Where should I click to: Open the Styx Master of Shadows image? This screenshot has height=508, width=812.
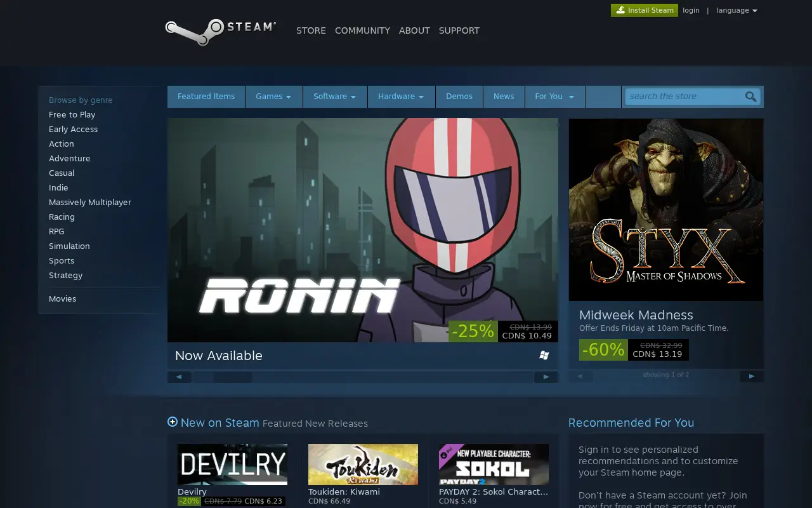click(x=666, y=210)
